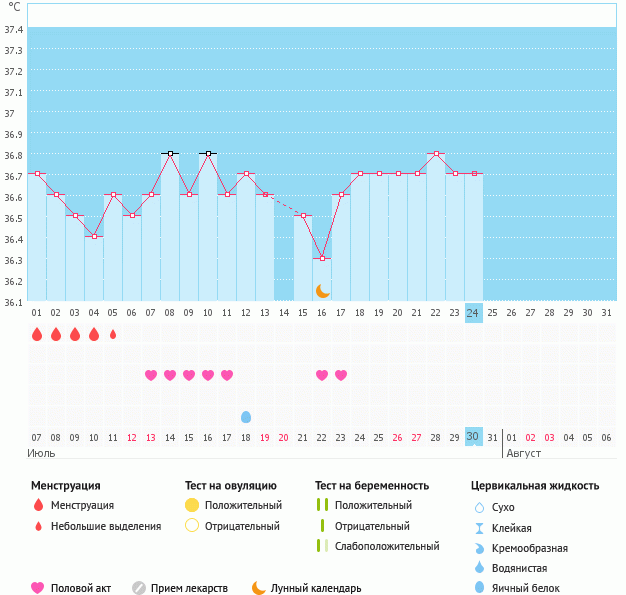Select the highlighted calendar date 30
This screenshot has height=595, width=626.
[474, 437]
